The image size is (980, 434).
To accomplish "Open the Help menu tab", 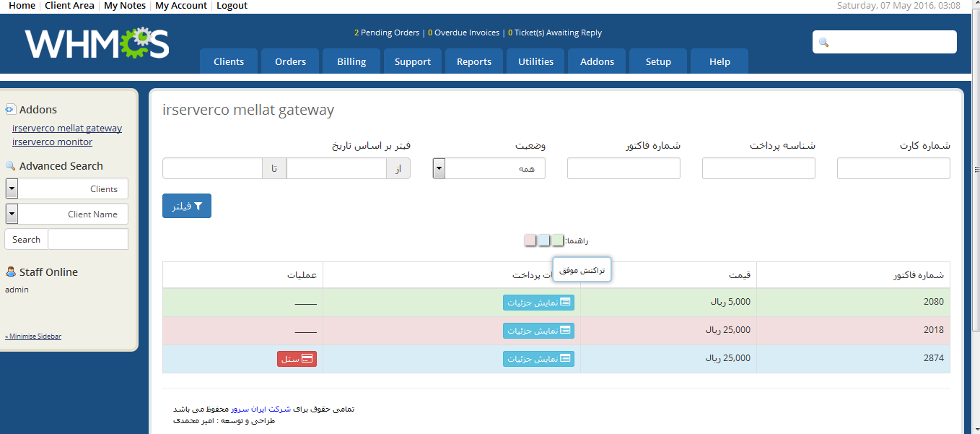I will [x=719, y=61].
